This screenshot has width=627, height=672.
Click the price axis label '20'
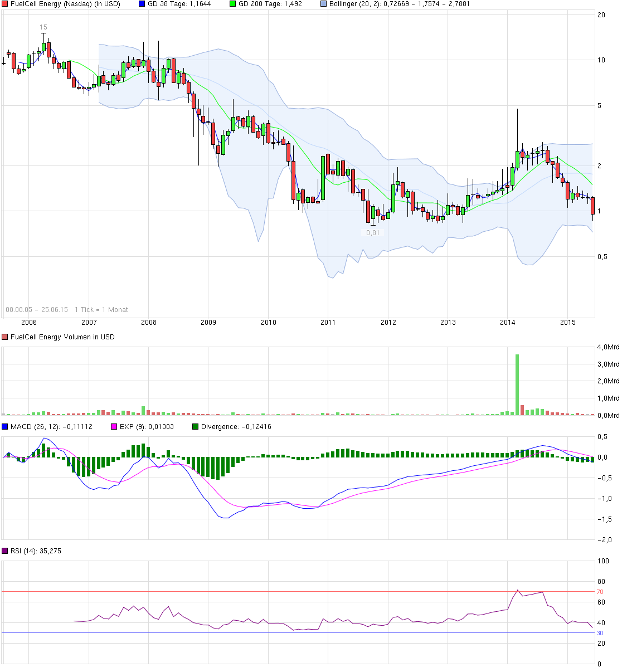coord(601,15)
